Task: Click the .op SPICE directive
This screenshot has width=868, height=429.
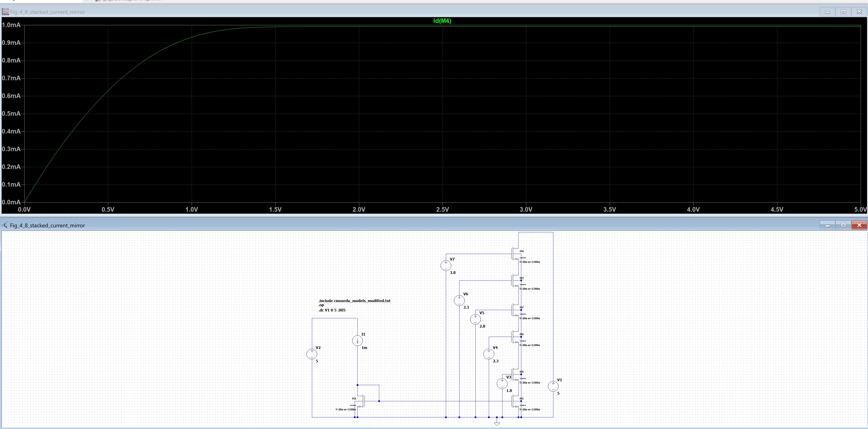Action: click(321, 305)
